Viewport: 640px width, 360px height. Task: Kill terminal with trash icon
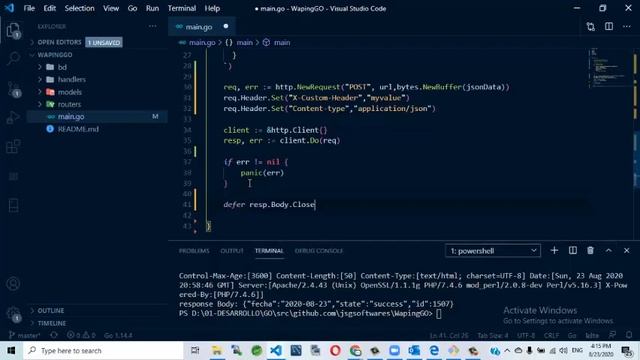pyautogui.click(x=590, y=250)
